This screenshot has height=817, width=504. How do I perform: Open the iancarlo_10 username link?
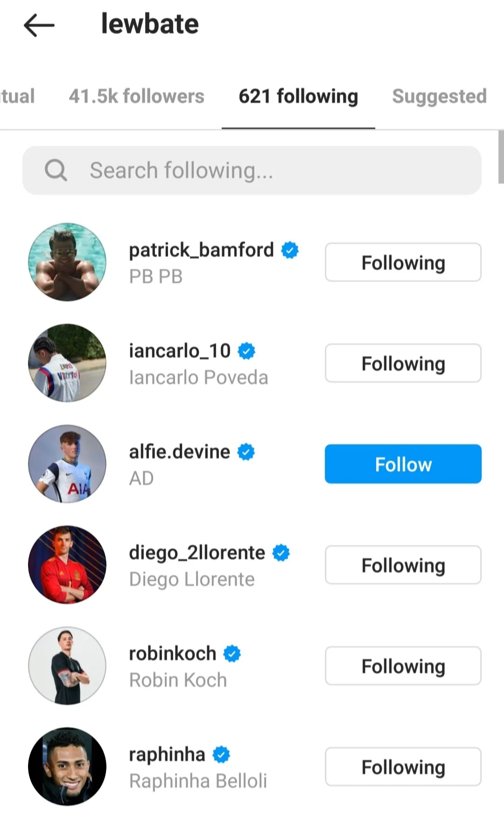pos(180,351)
